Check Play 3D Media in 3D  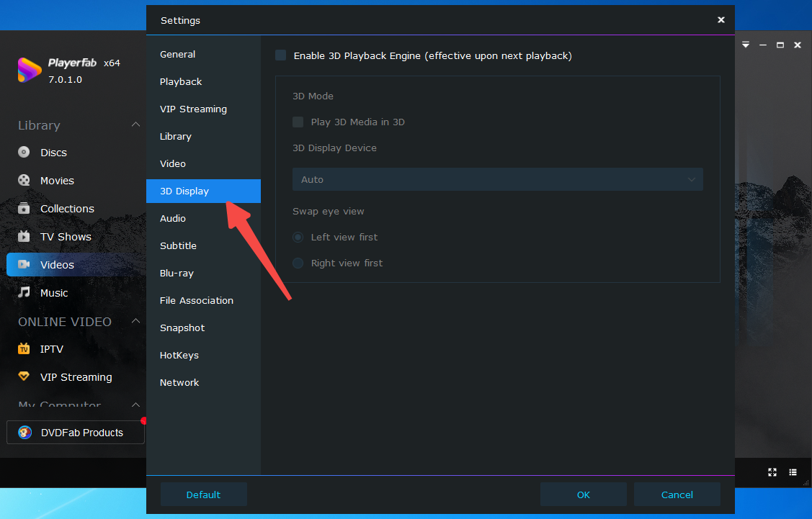coord(298,122)
